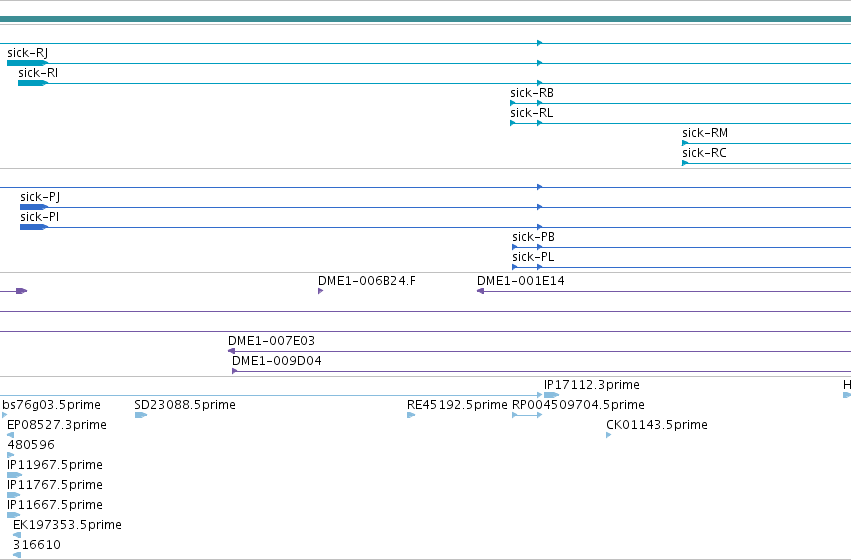The width and height of the screenshot is (851, 560).
Task: Click the SD23088.5prime feature glyph
Action: tap(141, 415)
